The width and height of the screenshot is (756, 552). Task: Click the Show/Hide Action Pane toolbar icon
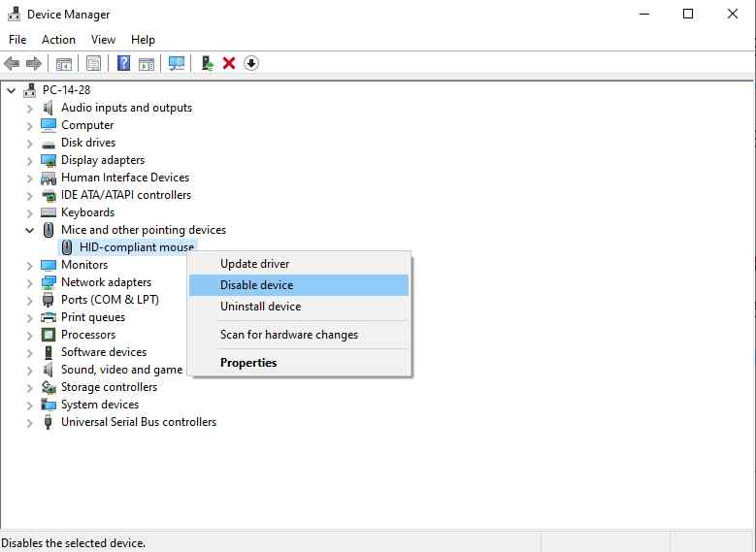click(147, 63)
